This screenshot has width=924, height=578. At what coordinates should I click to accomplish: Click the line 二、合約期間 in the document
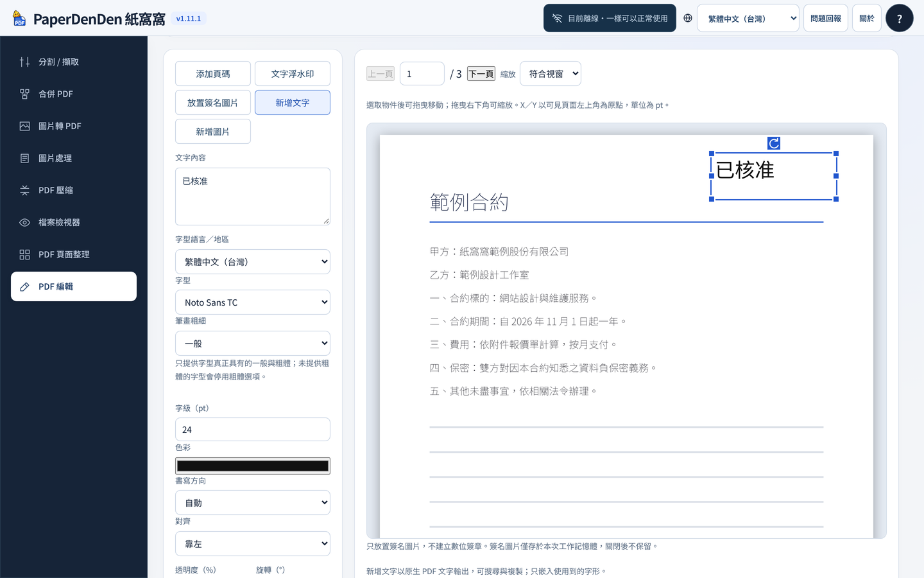click(x=529, y=321)
